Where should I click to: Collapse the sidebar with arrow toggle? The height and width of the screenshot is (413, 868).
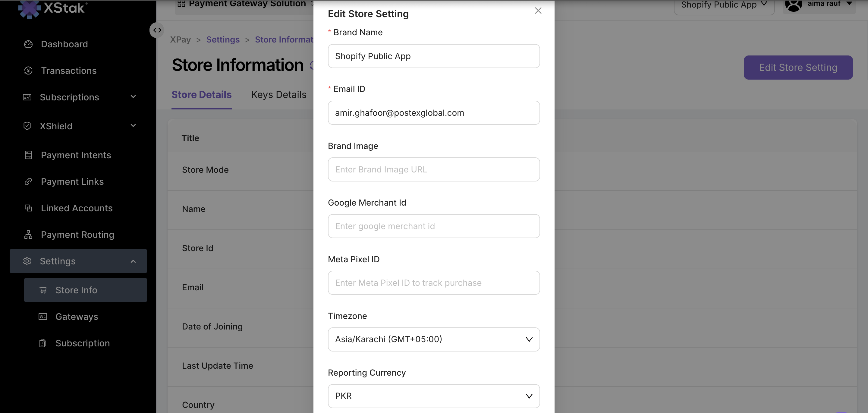click(157, 30)
